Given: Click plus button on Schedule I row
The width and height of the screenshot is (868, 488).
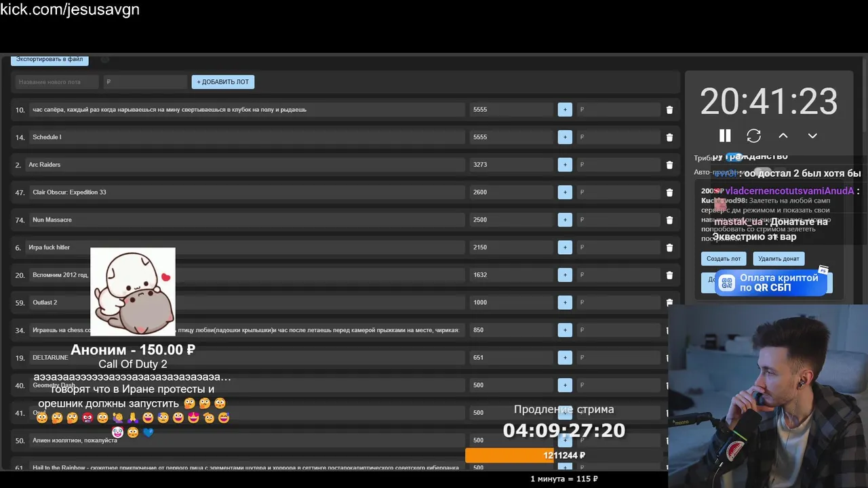Looking at the screenshot, I should click(x=565, y=137).
